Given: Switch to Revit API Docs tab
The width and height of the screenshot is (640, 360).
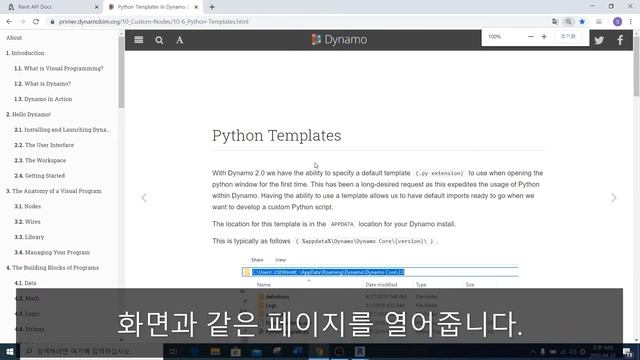Looking at the screenshot, I should tap(53, 7).
